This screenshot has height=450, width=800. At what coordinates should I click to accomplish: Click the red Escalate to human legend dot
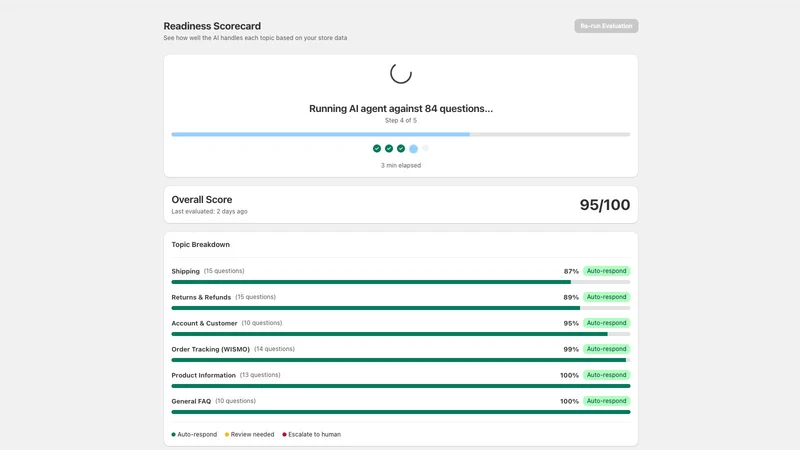click(x=284, y=435)
